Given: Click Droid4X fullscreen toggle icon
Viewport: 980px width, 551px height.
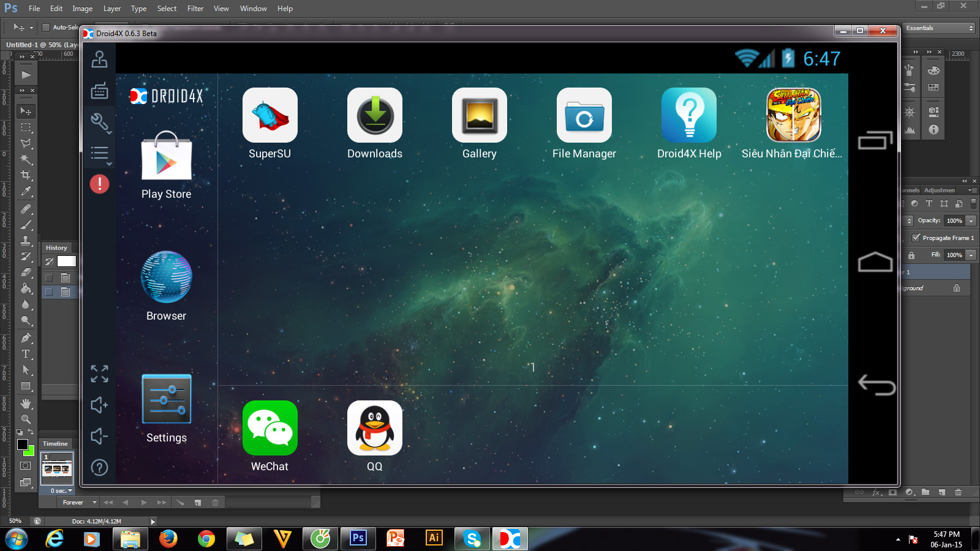Looking at the screenshot, I should point(99,373).
